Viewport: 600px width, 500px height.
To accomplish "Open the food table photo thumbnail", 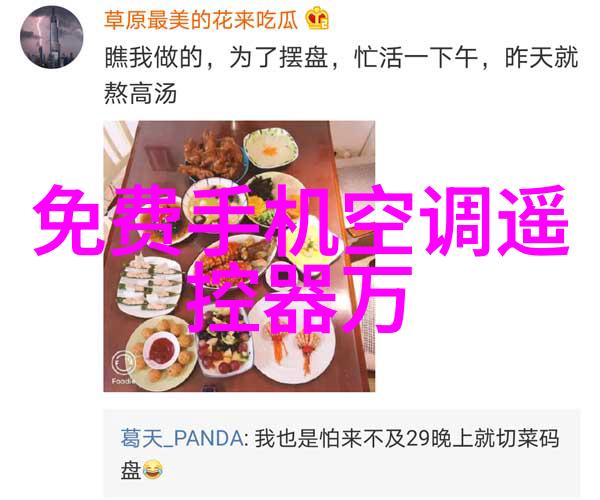I will pyautogui.click(x=239, y=256).
